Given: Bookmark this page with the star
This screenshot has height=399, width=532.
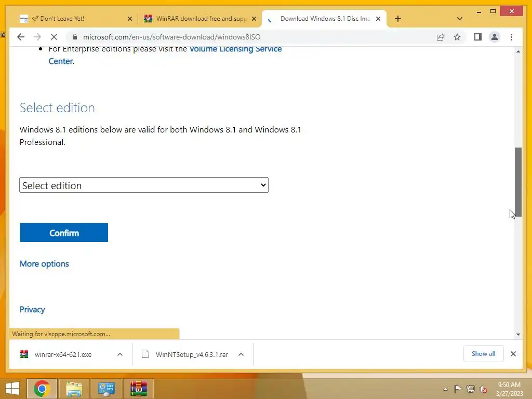Looking at the screenshot, I should [457, 37].
